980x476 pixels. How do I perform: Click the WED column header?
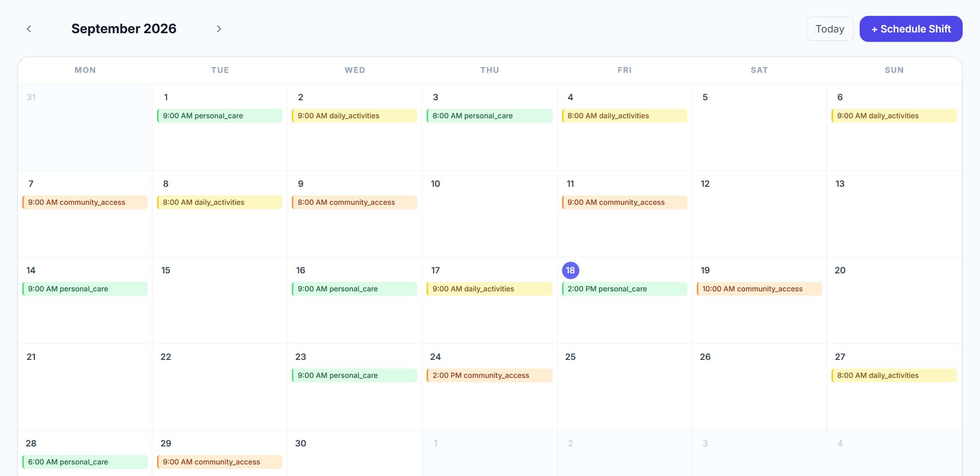tap(355, 70)
